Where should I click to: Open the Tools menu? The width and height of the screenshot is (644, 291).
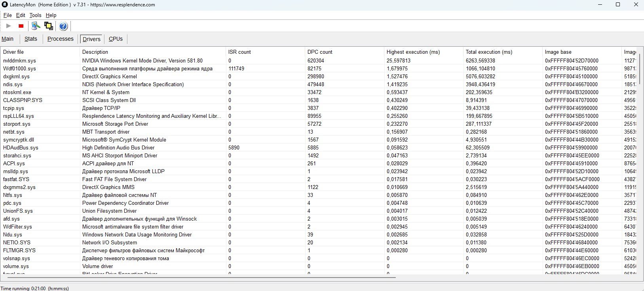(x=35, y=15)
